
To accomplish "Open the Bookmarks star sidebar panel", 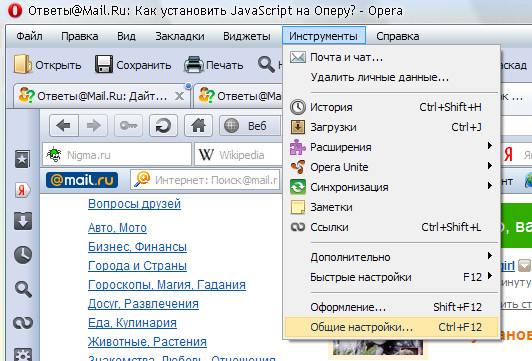I will tap(22, 159).
